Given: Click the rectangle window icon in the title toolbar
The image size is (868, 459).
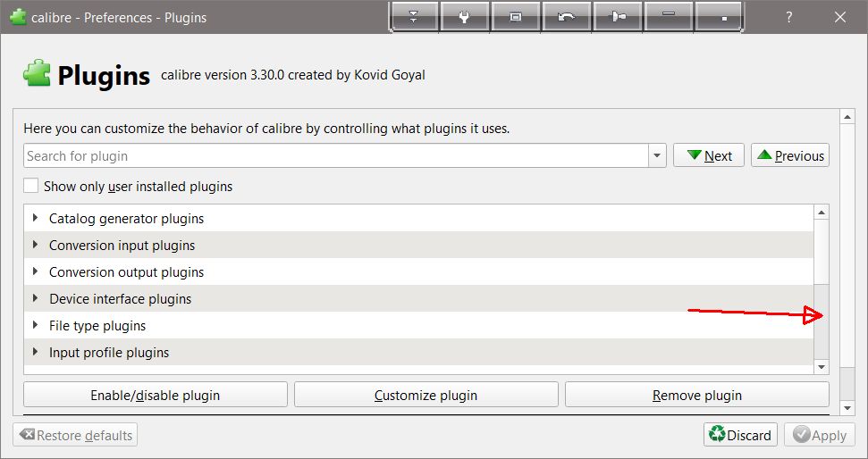Looking at the screenshot, I should 515,17.
